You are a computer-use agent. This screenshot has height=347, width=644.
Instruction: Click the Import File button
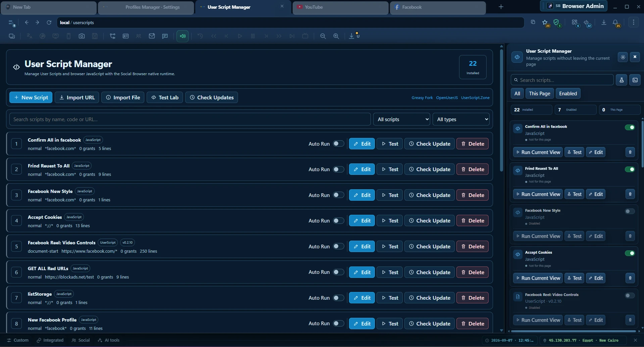(x=123, y=97)
